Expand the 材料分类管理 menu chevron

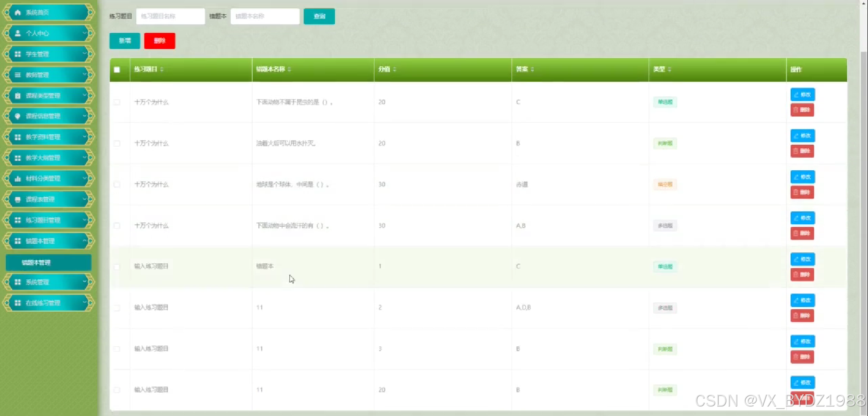pos(85,178)
